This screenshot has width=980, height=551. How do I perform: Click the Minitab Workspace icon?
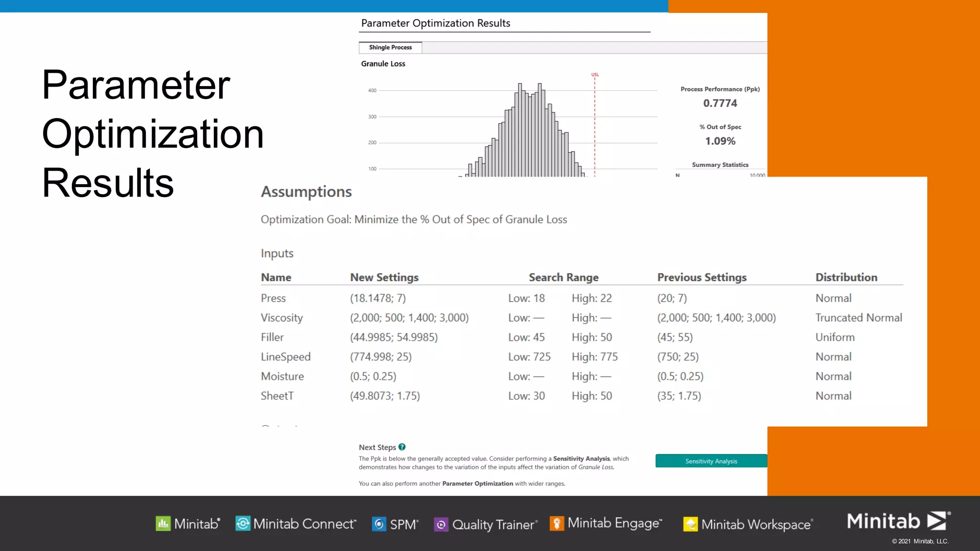pos(690,524)
